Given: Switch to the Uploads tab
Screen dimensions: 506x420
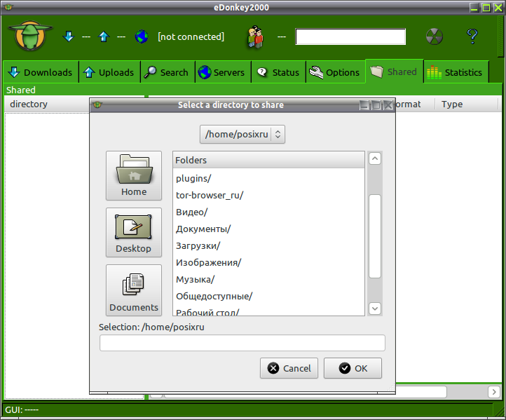Looking at the screenshot, I should coord(110,72).
